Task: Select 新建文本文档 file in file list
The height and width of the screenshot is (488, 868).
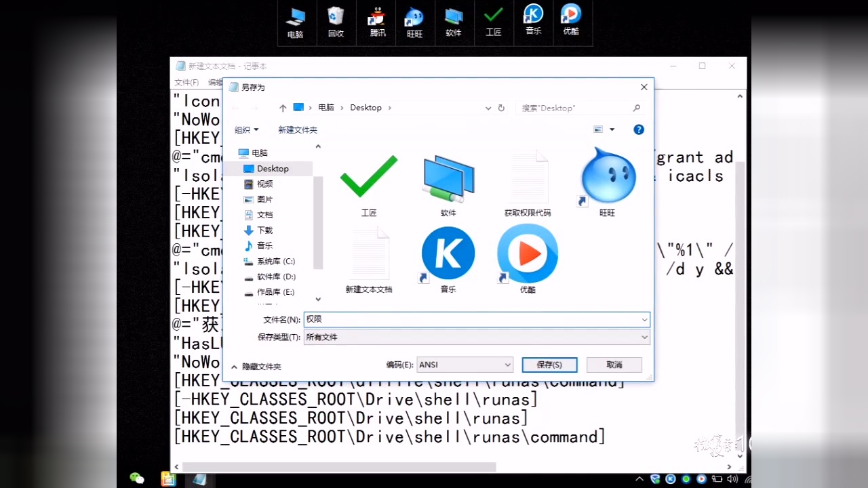Action: click(x=369, y=260)
